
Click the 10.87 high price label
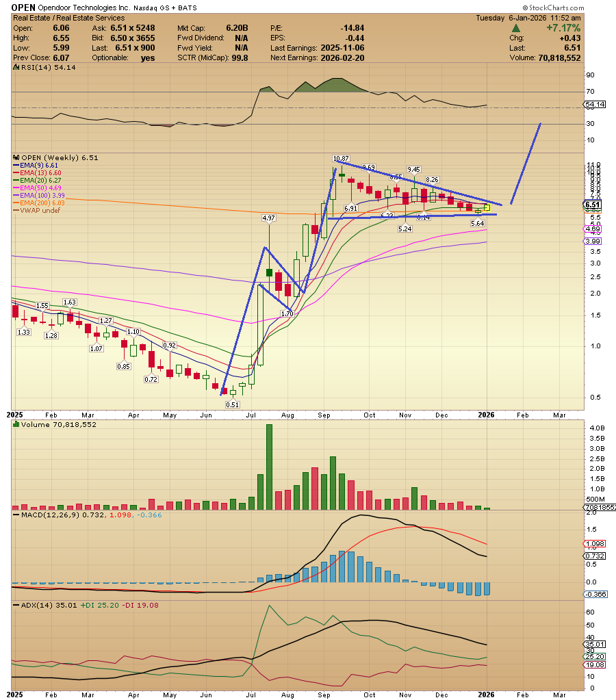click(341, 159)
